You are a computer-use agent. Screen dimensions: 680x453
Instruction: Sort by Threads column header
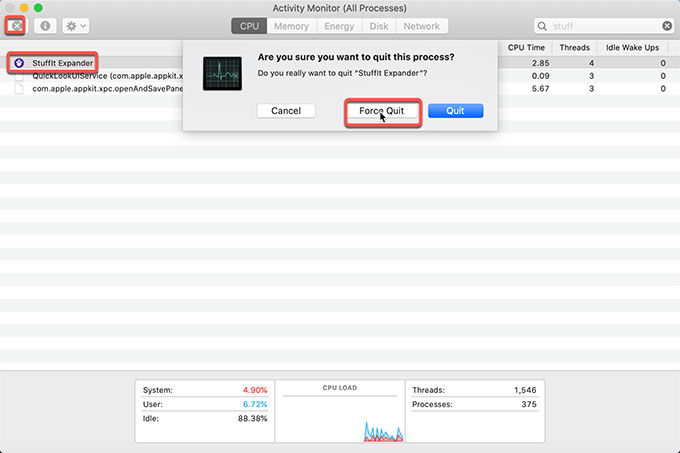point(574,48)
